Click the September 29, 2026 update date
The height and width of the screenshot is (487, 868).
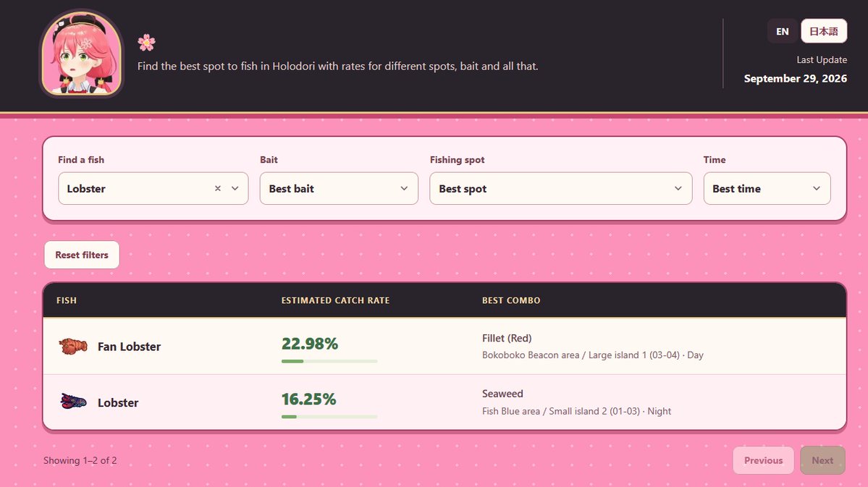[796, 79]
